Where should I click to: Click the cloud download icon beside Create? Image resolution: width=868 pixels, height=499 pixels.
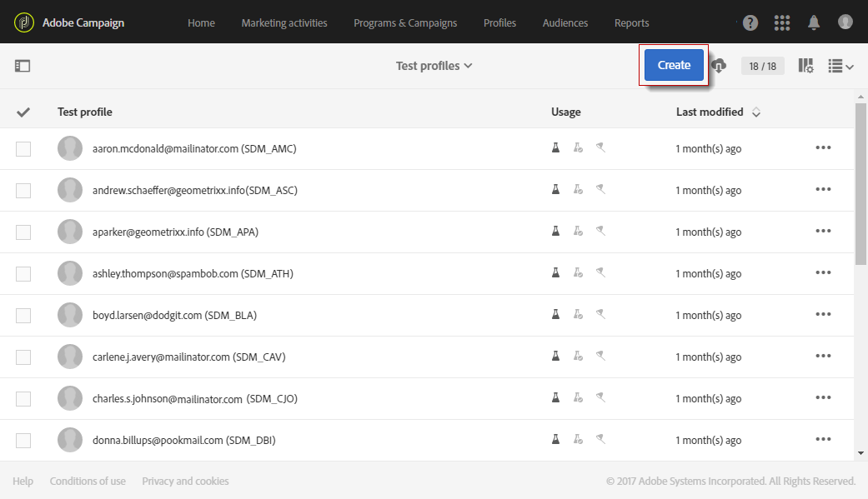(720, 66)
